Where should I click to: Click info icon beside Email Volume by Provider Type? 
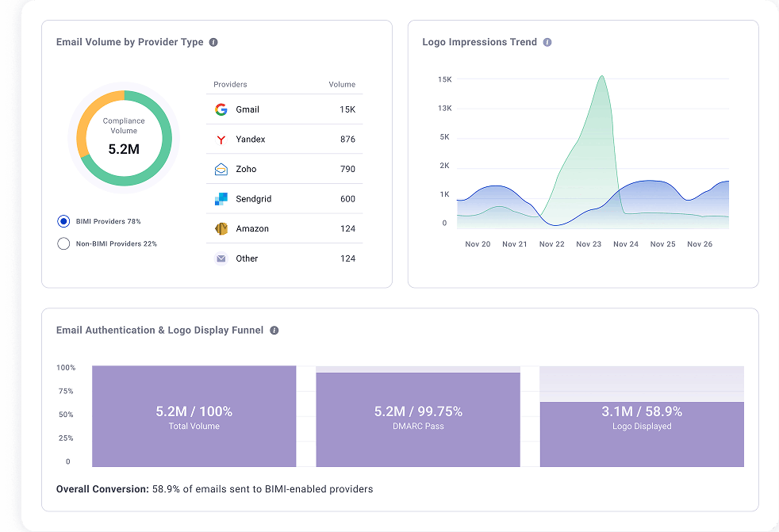tap(213, 42)
